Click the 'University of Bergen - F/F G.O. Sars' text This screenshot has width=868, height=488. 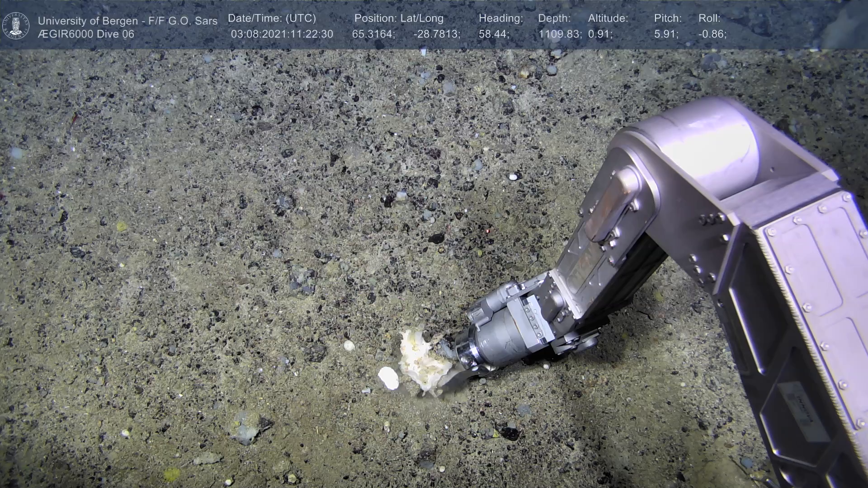point(127,21)
